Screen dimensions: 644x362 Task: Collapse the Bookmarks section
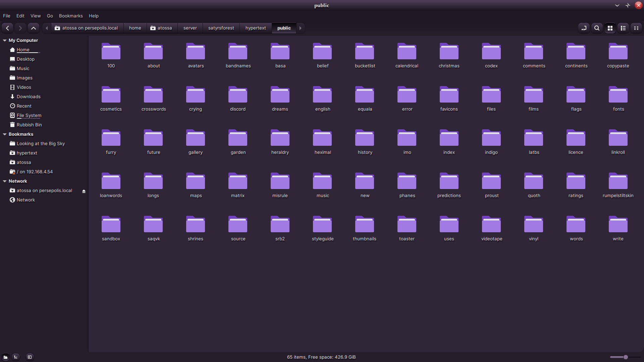coord(5,134)
